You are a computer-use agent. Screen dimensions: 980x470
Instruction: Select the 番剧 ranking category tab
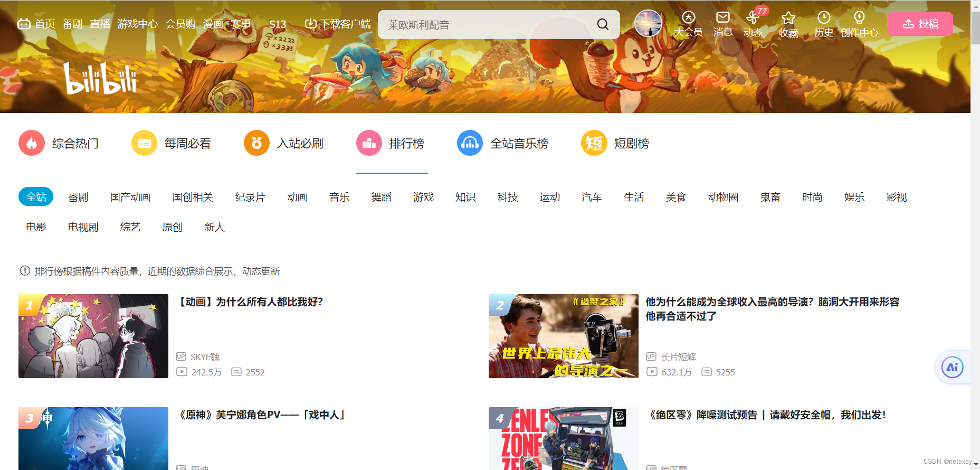coord(78,197)
